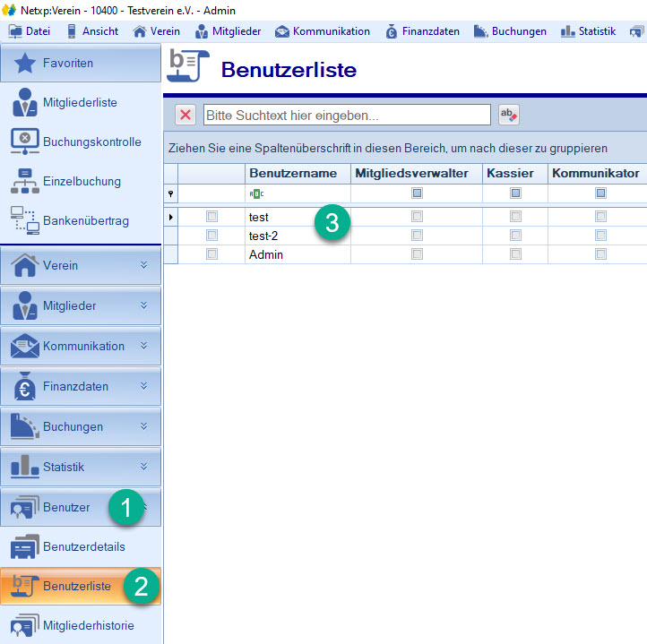The image size is (647, 644).
Task: Toggle Kommunikator checkbox for user test-2
Action: [600, 236]
